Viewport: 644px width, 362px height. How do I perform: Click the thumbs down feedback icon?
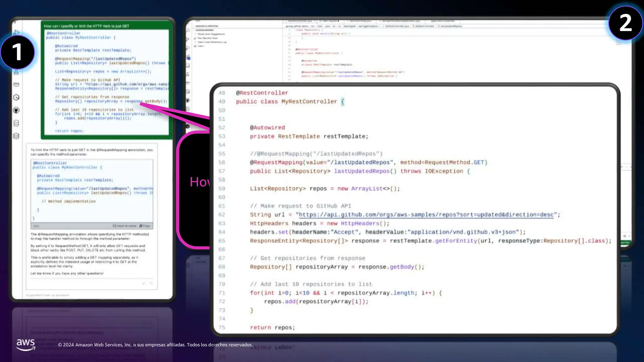tap(151, 283)
